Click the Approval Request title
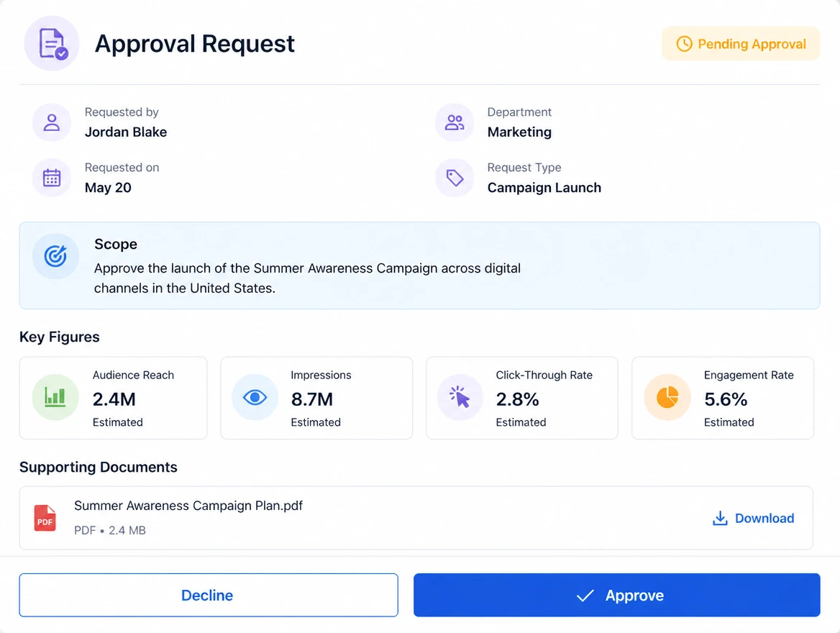 pyautogui.click(x=194, y=44)
